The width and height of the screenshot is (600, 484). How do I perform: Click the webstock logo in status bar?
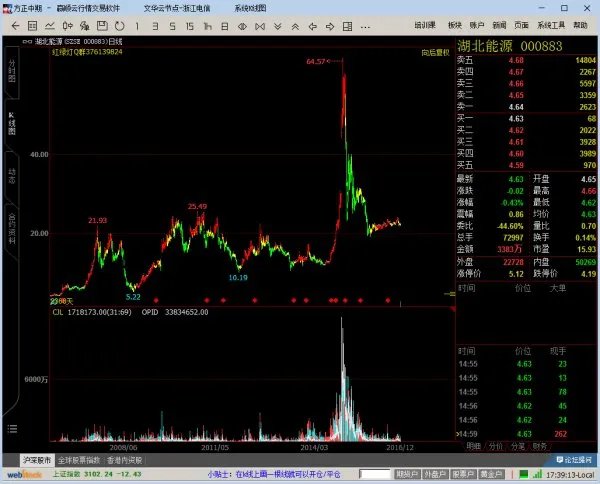click(20, 475)
